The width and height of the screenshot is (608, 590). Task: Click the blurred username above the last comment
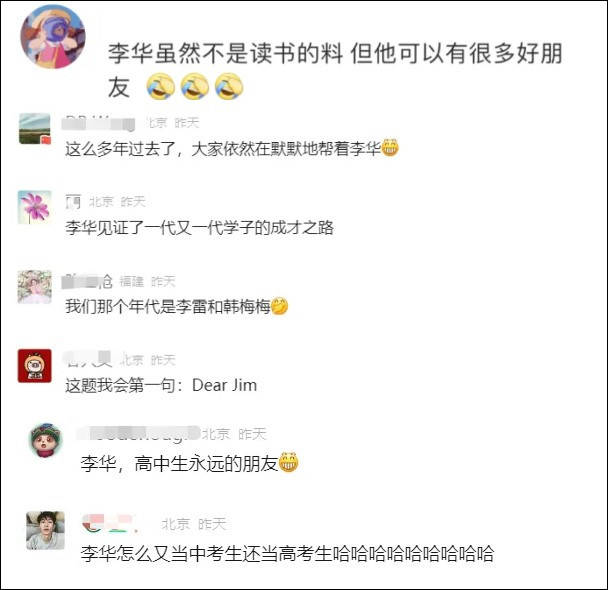coord(111,524)
